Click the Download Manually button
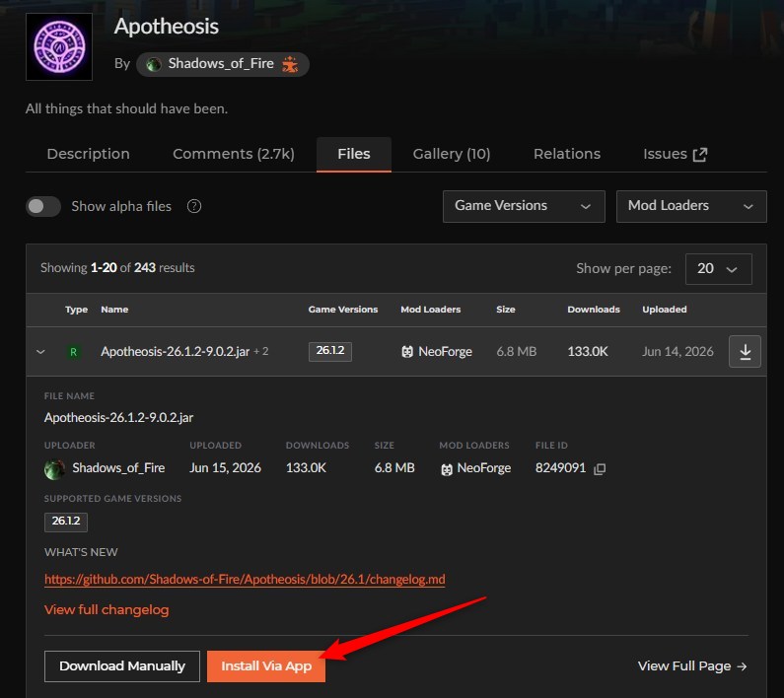This screenshot has height=698, width=784. [x=122, y=666]
